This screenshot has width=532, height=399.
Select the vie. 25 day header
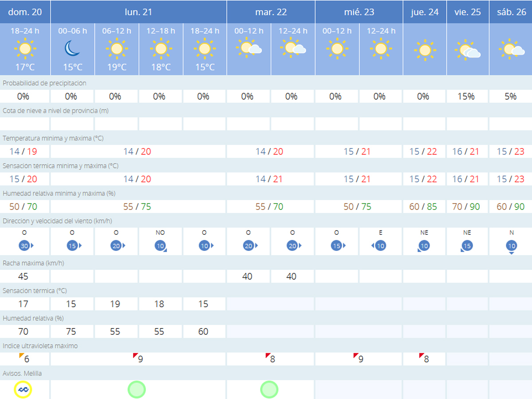click(468, 12)
